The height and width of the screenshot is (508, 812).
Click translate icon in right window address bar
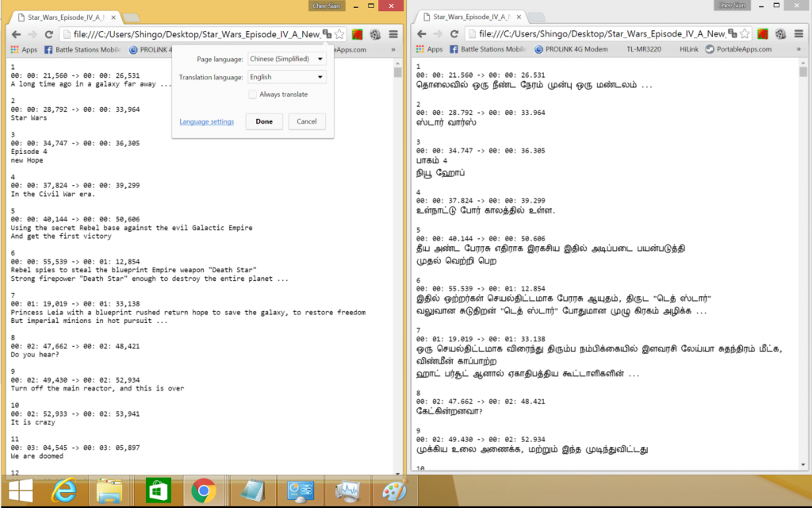(732, 33)
